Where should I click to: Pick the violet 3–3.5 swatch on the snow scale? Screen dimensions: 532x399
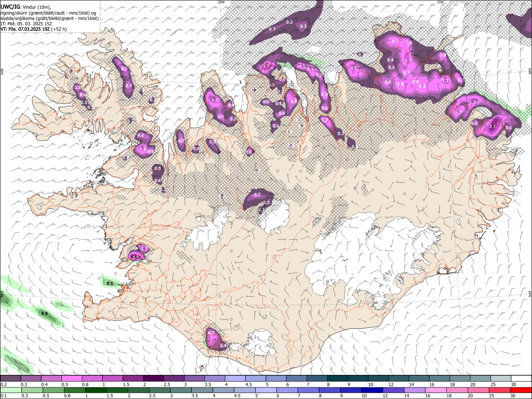point(195,379)
